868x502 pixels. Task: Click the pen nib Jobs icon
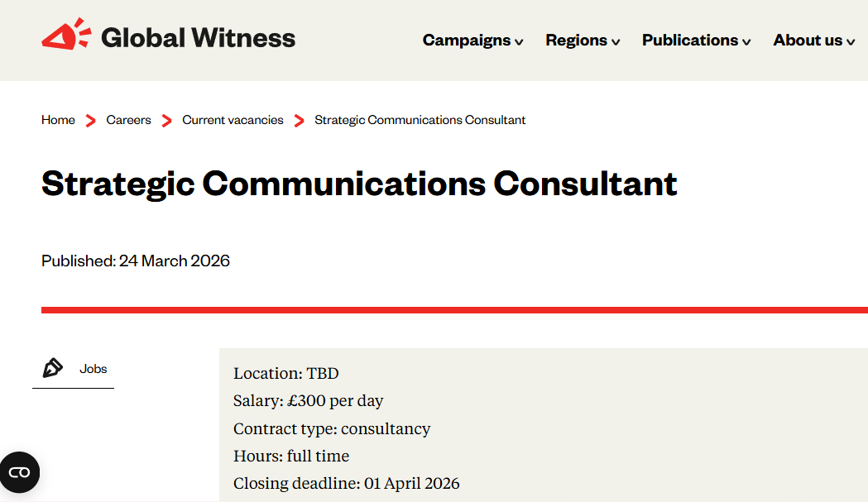tap(53, 368)
